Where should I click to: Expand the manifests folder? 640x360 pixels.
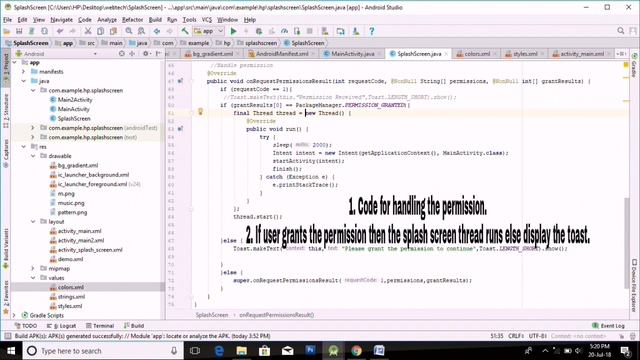click(x=24, y=71)
